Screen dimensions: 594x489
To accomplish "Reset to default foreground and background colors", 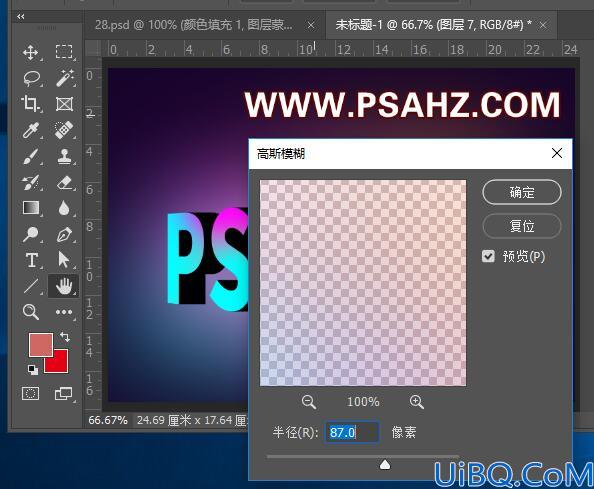I will click(x=33, y=370).
